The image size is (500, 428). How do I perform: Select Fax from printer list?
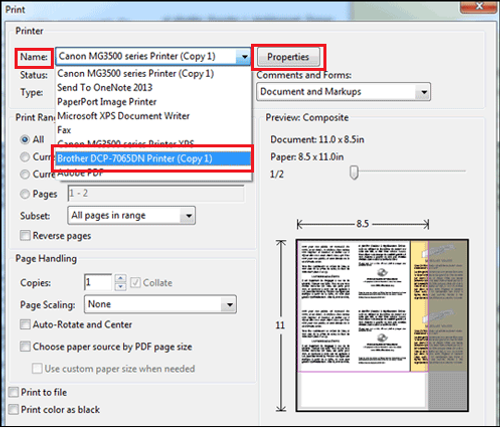click(x=153, y=130)
